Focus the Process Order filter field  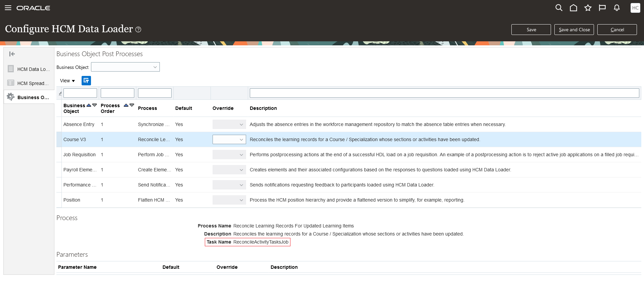click(118, 93)
